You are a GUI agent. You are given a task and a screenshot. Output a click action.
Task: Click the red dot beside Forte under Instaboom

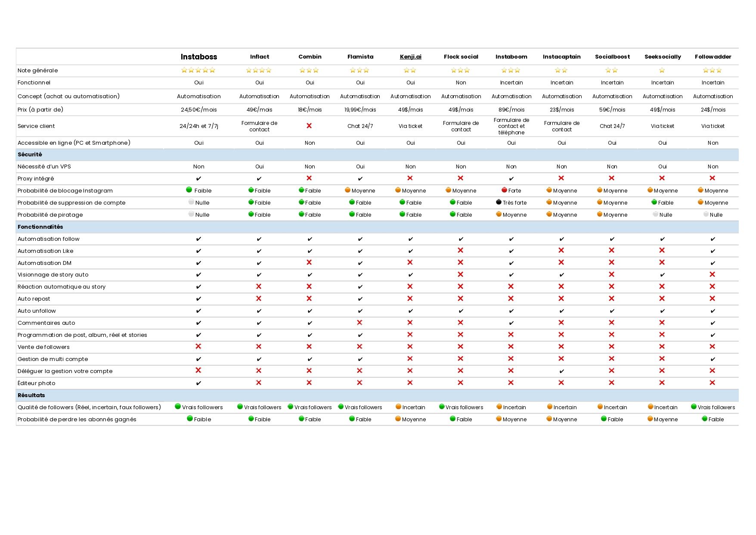pos(504,190)
